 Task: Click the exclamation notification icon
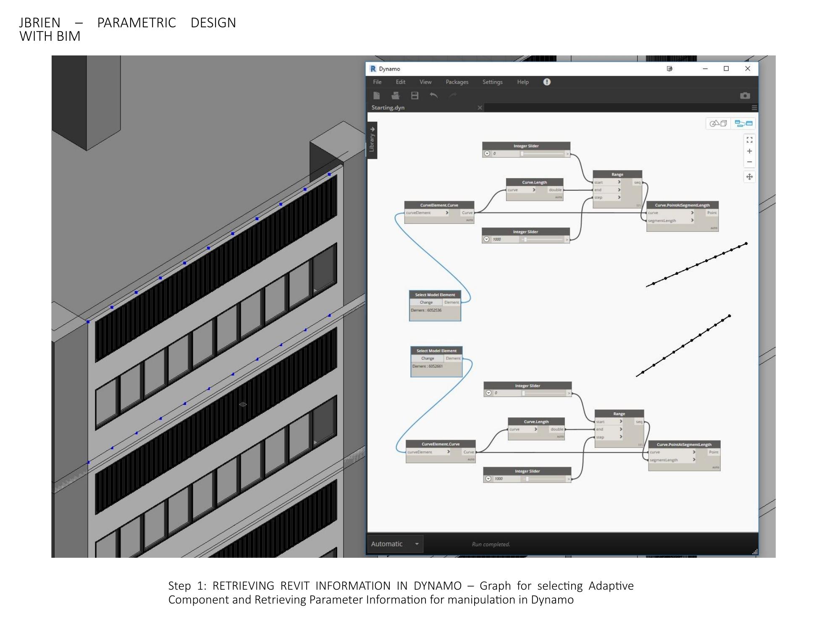pos(546,82)
